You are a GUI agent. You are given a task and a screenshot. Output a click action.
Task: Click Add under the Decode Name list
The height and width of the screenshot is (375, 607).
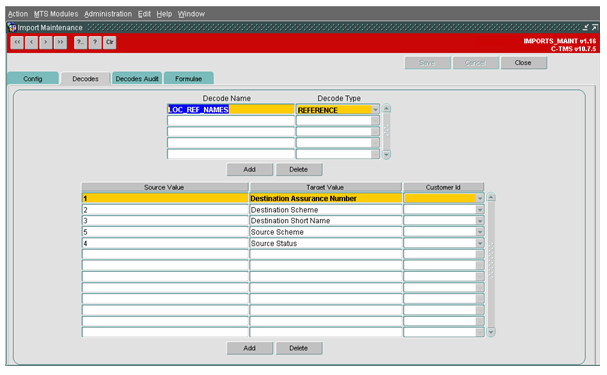pyautogui.click(x=249, y=169)
